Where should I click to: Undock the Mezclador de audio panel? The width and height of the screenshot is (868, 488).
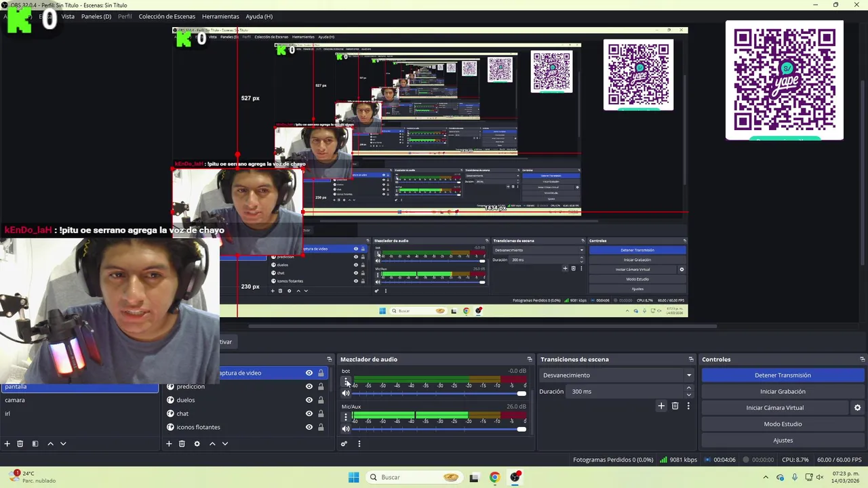pos(530,359)
